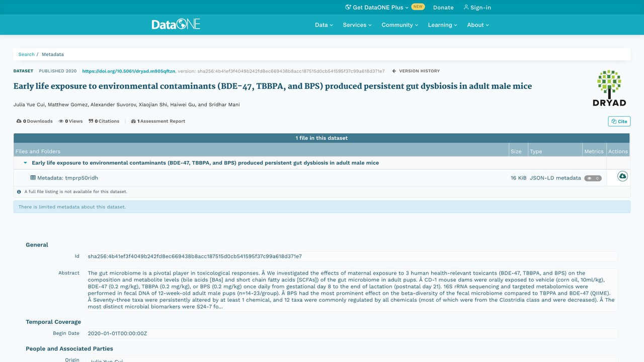
Task: Click the 0 Downloads metric
Action: click(x=34, y=121)
